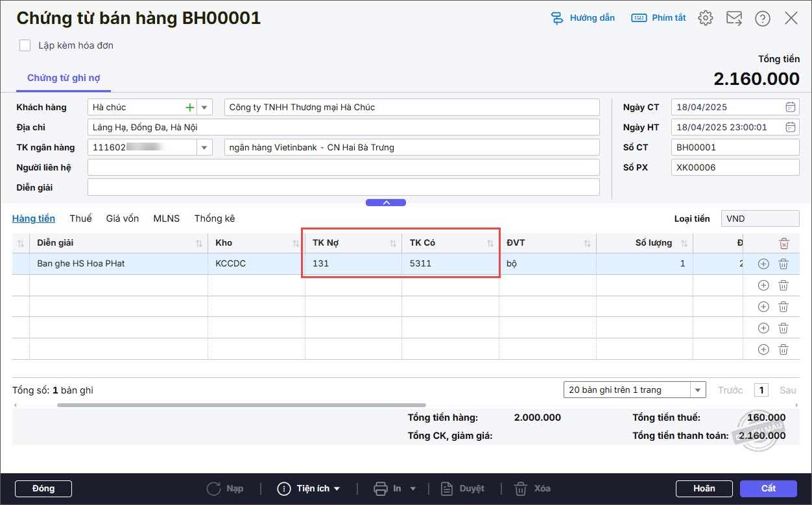The image size is (812, 505).
Task: Open the records-per-page dropdown
Action: point(698,390)
